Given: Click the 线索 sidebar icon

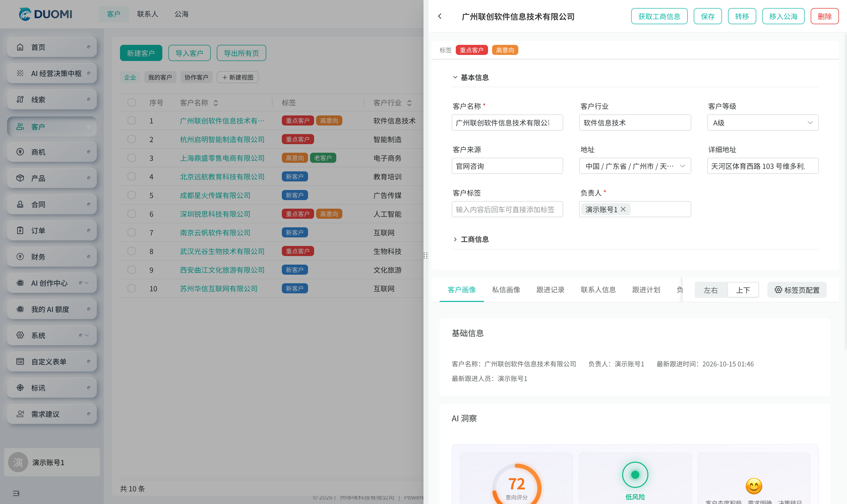Looking at the screenshot, I should click(20, 99).
